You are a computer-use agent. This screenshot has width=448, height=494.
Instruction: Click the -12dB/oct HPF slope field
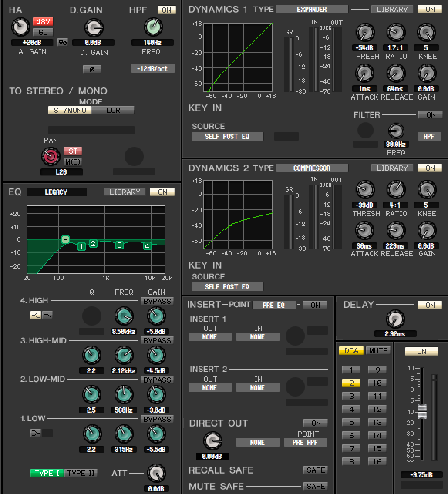(x=153, y=69)
